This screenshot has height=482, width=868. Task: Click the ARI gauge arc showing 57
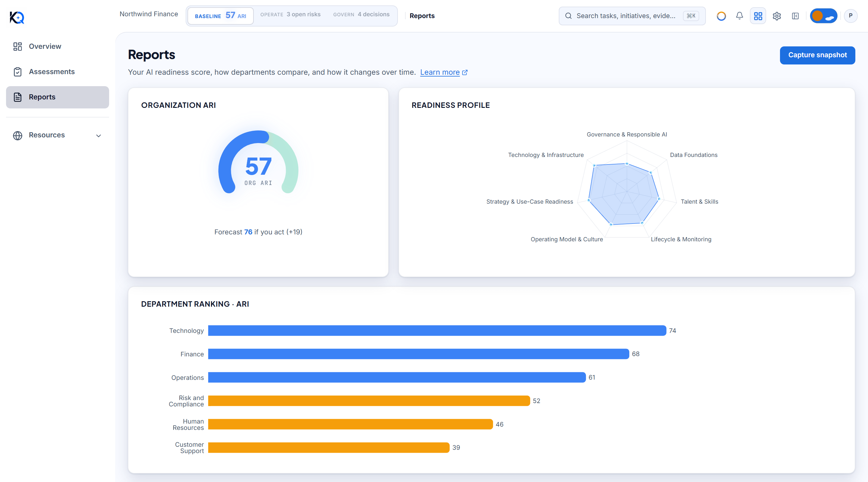pos(258,162)
